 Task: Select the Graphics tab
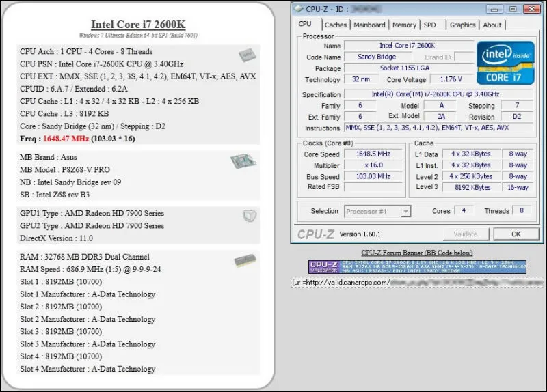462,25
